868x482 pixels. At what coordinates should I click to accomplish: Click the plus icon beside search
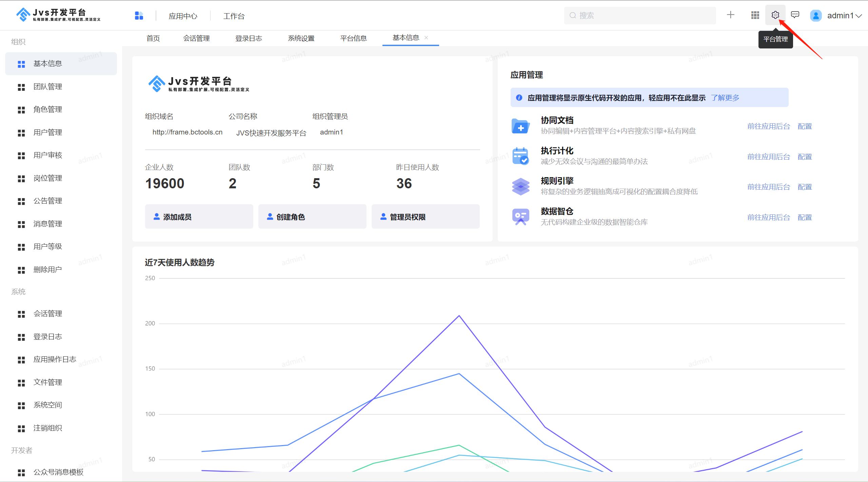[731, 15]
